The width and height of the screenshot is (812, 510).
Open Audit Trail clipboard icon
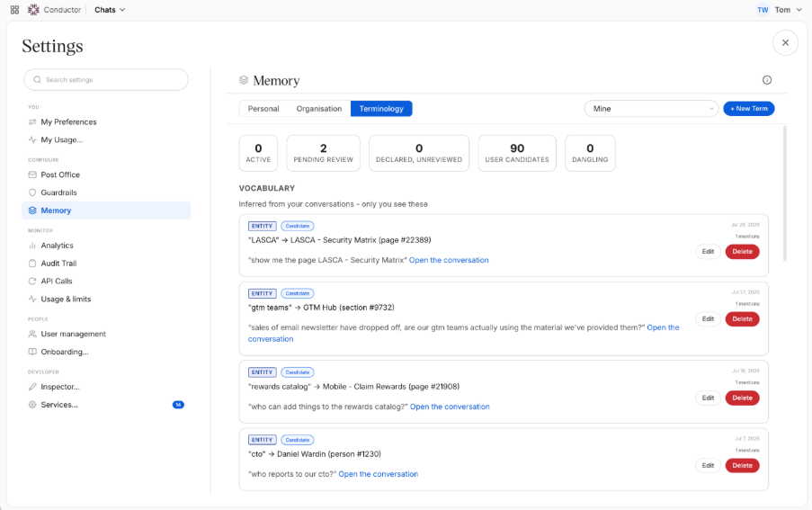click(32, 263)
